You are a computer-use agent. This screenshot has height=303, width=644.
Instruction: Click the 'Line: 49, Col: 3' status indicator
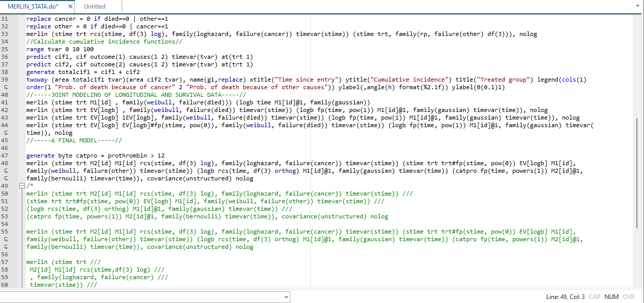point(565,297)
